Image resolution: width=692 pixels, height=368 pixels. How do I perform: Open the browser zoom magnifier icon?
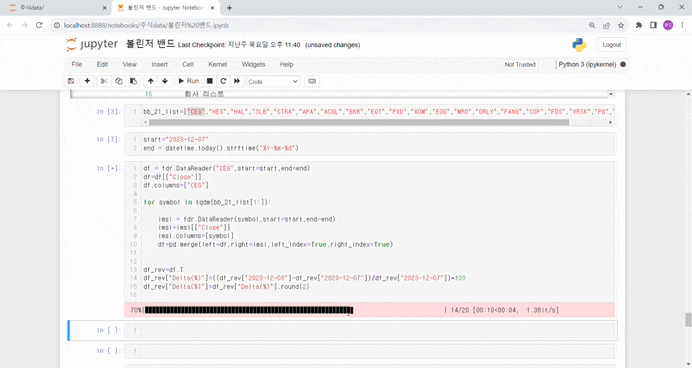tap(592, 25)
